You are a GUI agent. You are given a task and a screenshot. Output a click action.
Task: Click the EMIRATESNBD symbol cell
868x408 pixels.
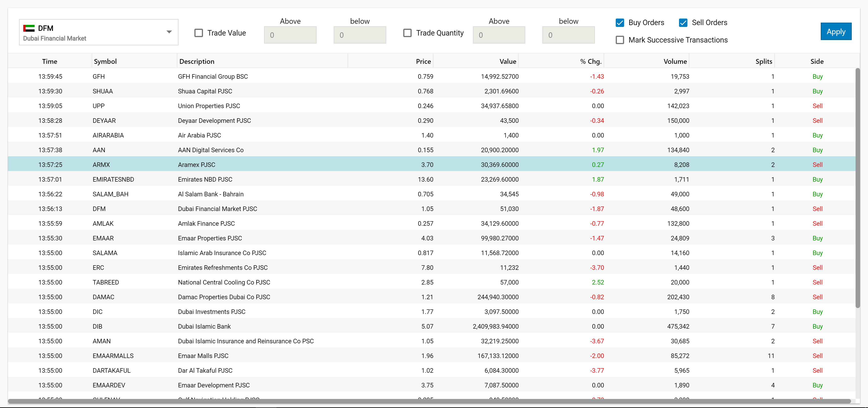(x=113, y=179)
